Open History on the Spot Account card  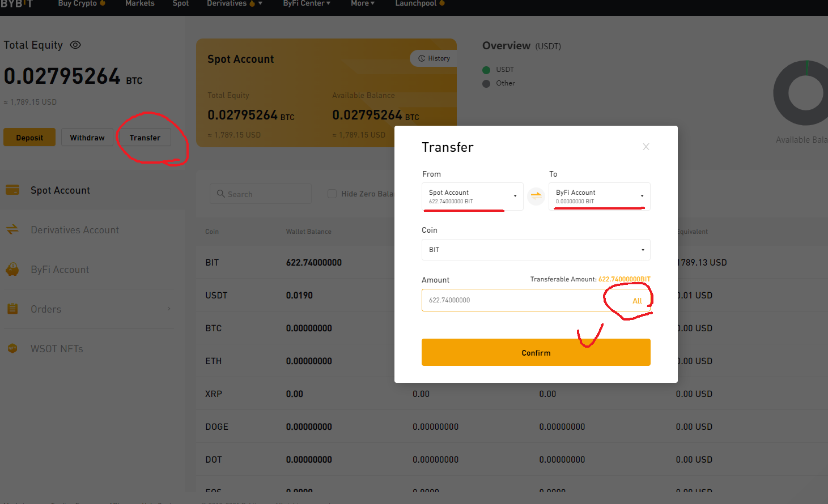pyautogui.click(x=434, y=58)
